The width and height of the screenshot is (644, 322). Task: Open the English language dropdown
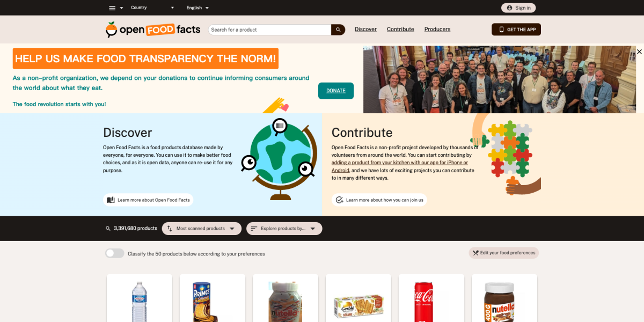point(197,8)
